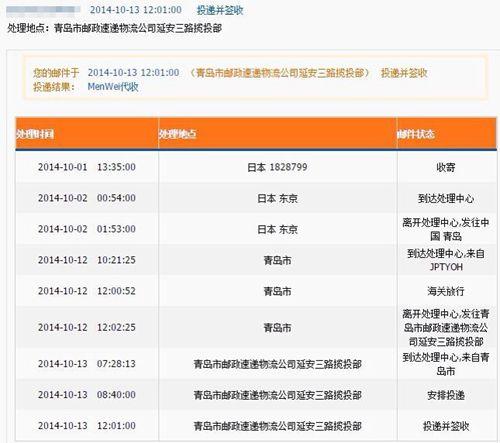
Task: Click the MenWei代收 delivery result text
Action: (113, 87)
